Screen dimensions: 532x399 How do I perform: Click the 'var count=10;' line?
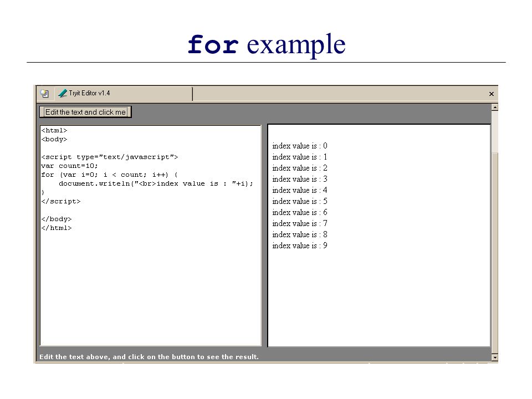tap(70, 166)
